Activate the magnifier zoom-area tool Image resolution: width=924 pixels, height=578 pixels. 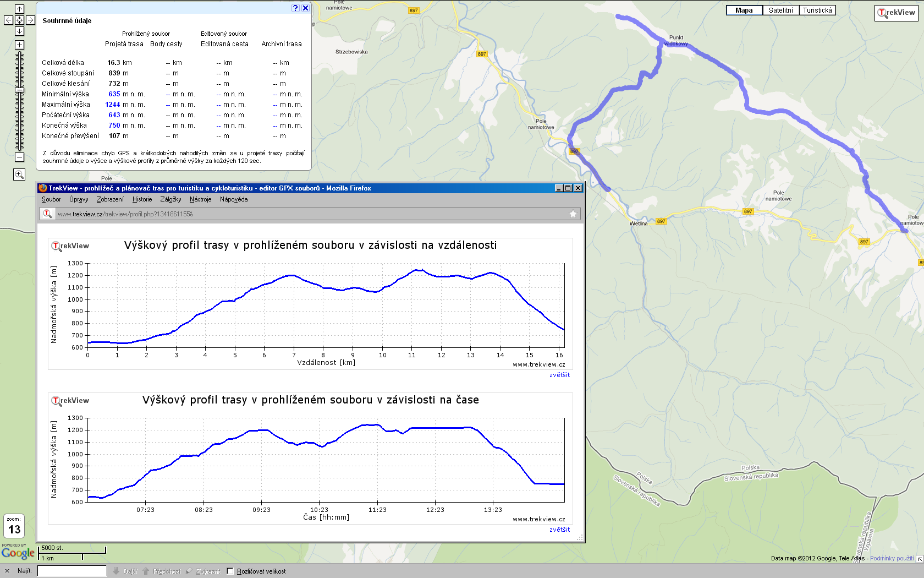[x=19, y=175]
